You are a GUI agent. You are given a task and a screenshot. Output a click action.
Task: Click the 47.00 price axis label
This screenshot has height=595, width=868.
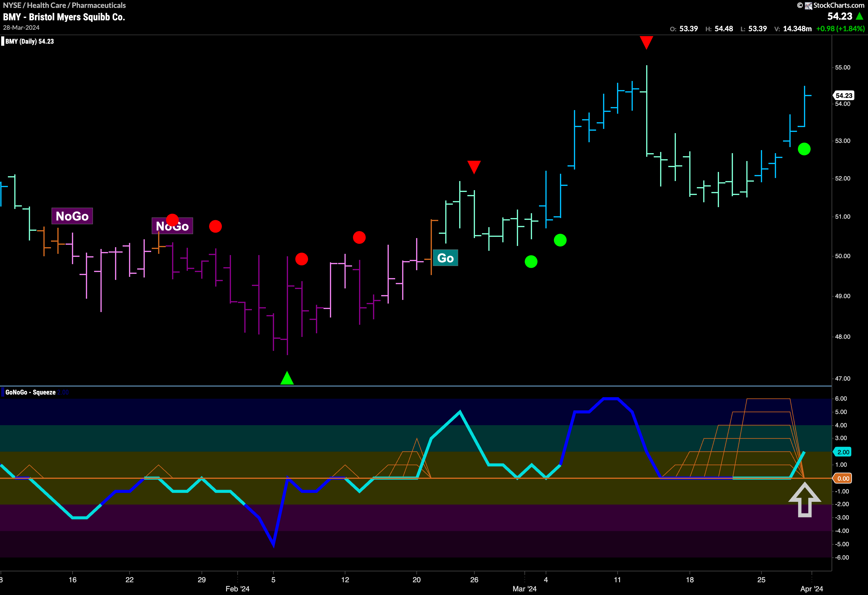point(843,378)
